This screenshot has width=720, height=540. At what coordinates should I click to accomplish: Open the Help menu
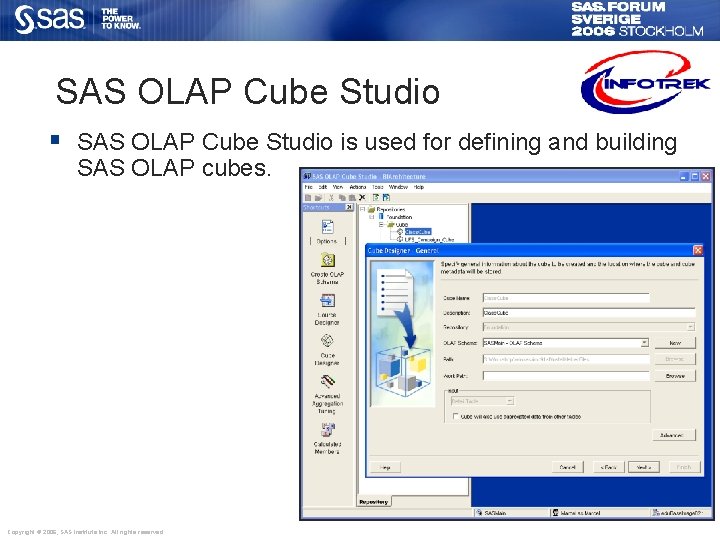click(419, 187)
